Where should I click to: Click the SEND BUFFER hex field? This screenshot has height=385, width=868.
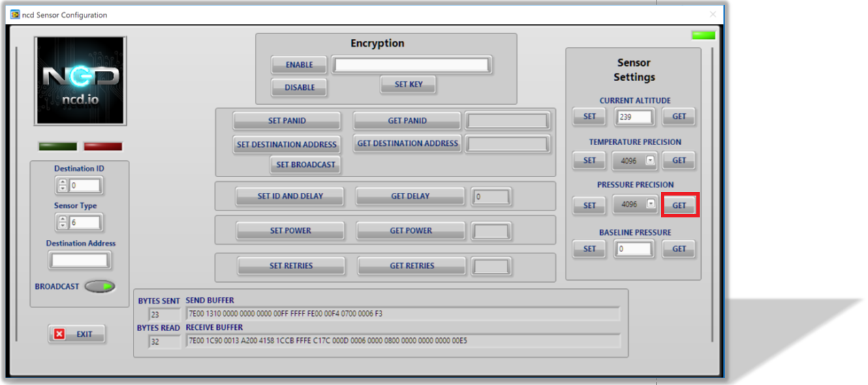[403, 313]
